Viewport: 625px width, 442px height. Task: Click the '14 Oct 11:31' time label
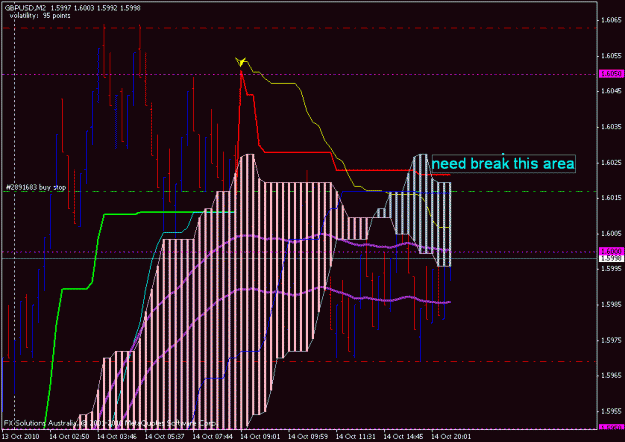[x=356, y=436]
